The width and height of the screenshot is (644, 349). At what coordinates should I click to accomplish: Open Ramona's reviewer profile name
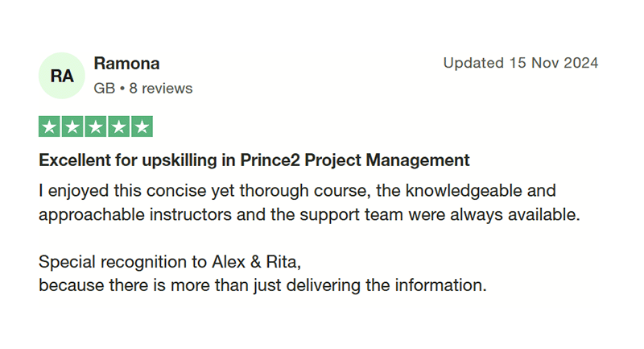pyautogui.click(x=126, y=64)
